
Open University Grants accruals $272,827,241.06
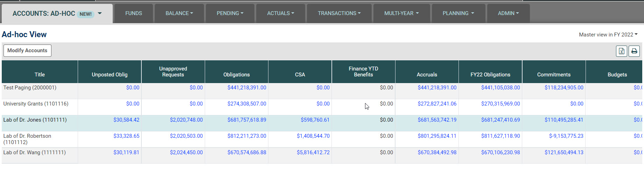(437, 104)
